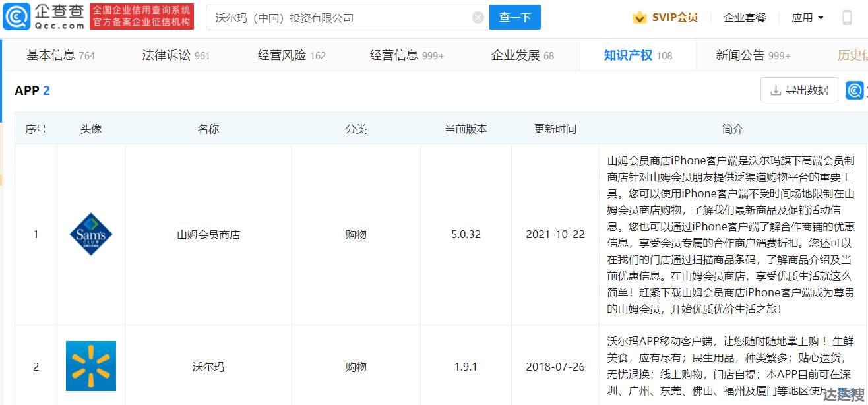Click the 山姆会员商店 description text

pyautogui.click(x=731, y=234)
